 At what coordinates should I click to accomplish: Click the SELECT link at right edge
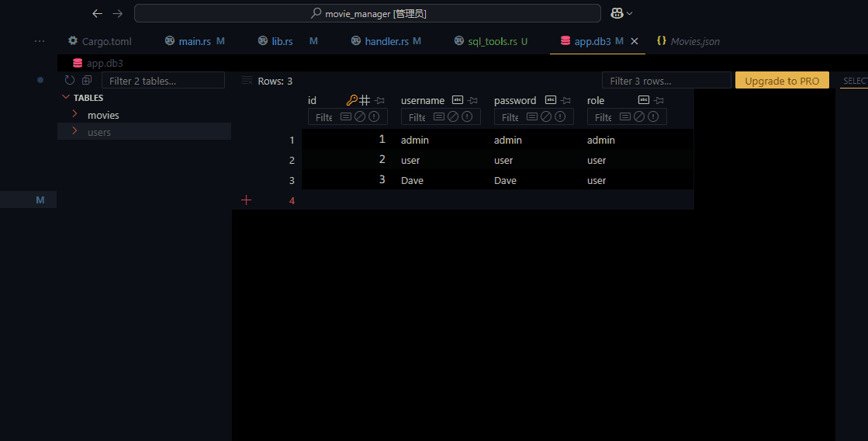855,81
